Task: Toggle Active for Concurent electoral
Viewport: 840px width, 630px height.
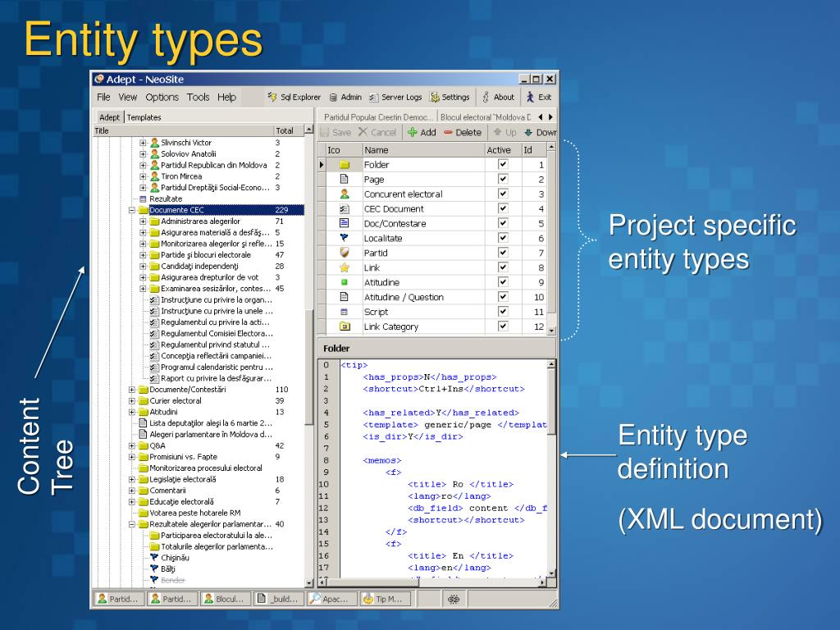Action: (x=503, y=194)
